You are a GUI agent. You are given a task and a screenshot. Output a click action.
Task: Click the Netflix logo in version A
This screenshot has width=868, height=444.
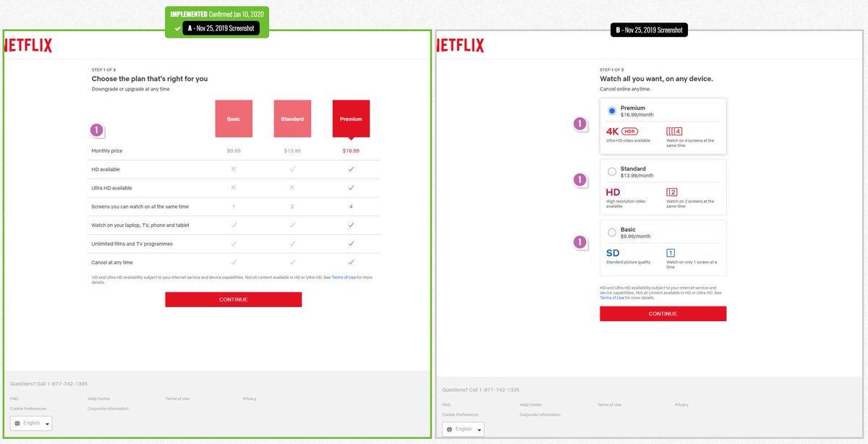(28, 46)
